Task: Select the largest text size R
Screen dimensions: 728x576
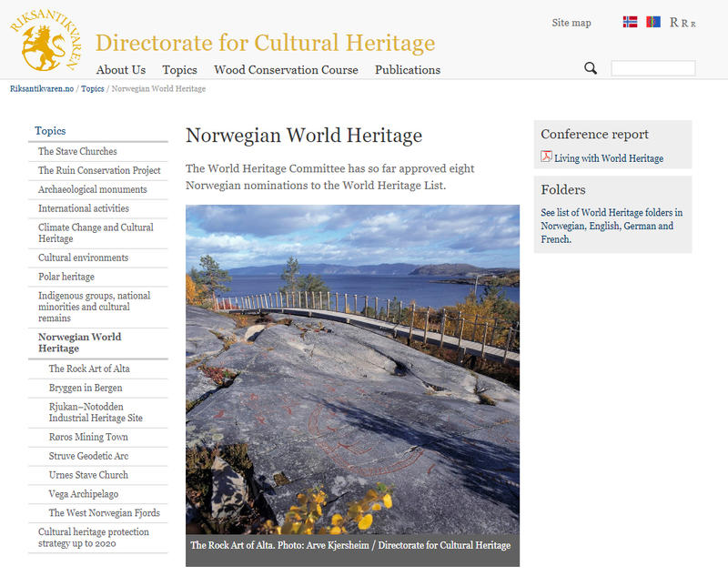Action: click(674, 22)
